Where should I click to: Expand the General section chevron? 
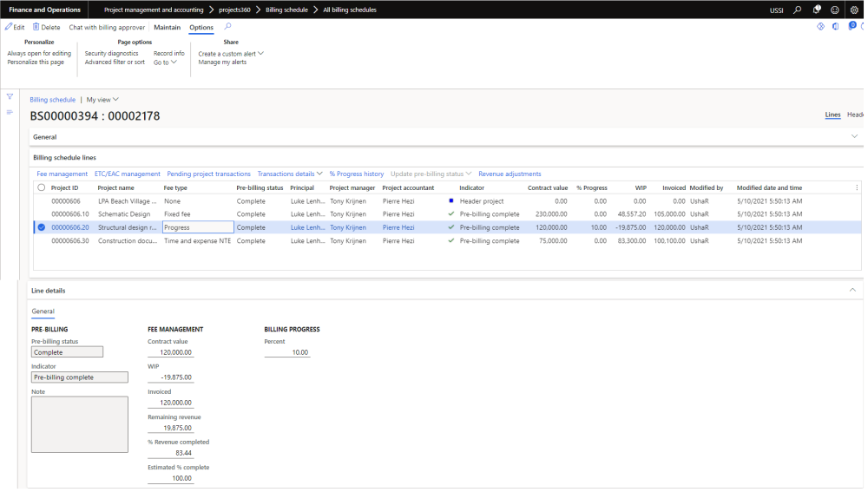tap(854, 136)
